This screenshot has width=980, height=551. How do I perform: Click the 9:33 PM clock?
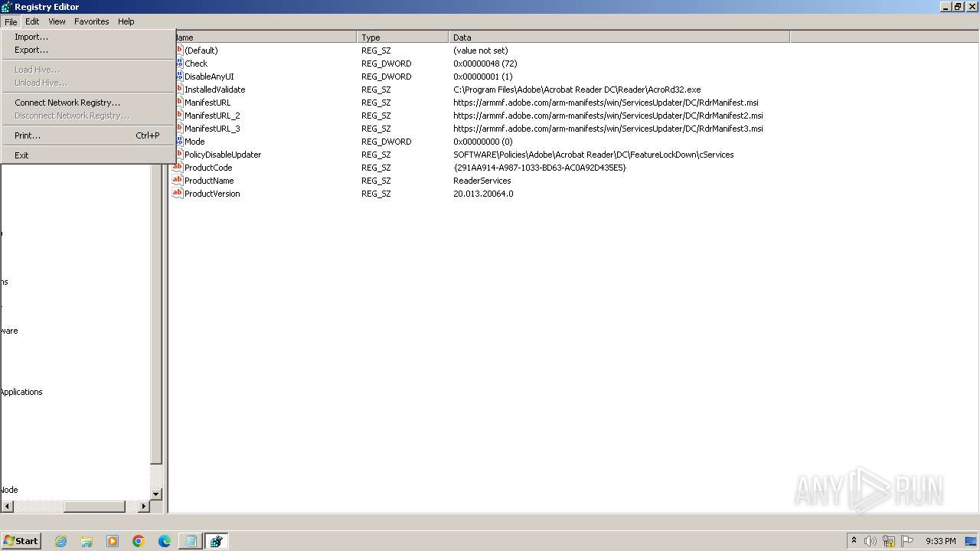[x=940, y=541]
